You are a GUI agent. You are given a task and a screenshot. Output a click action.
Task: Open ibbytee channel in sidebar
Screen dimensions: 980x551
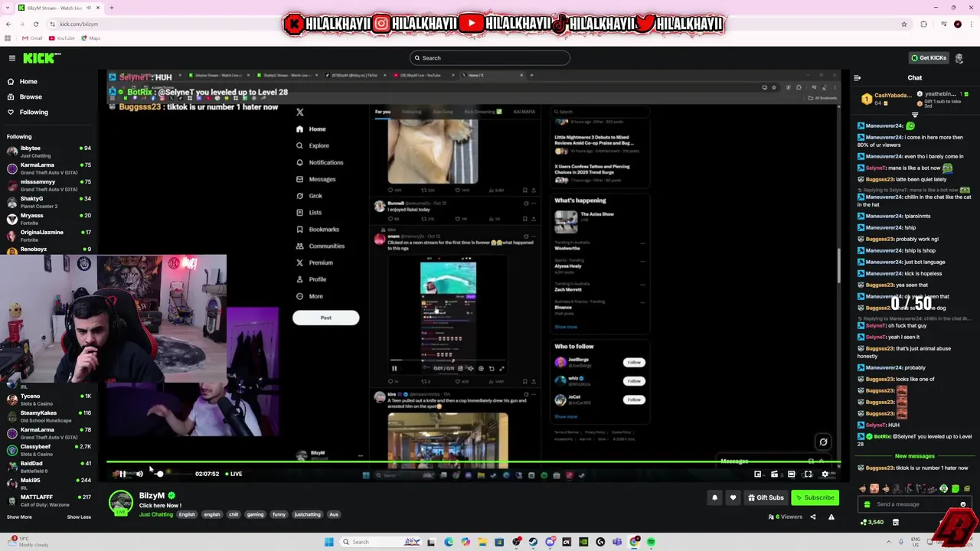coord(48,151)
